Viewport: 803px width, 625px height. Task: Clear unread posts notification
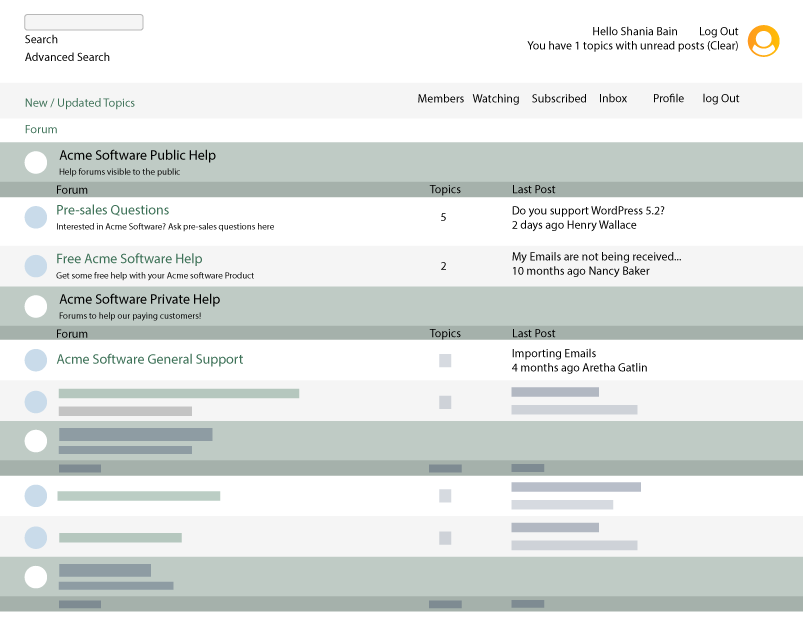723,46
